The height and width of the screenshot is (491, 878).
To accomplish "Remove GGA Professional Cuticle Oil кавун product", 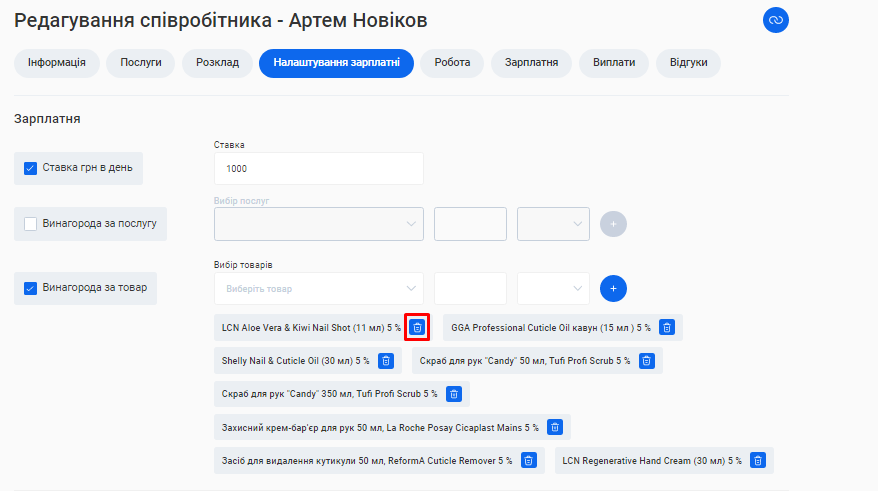I will pyautogui.click(x=667, y=327).
